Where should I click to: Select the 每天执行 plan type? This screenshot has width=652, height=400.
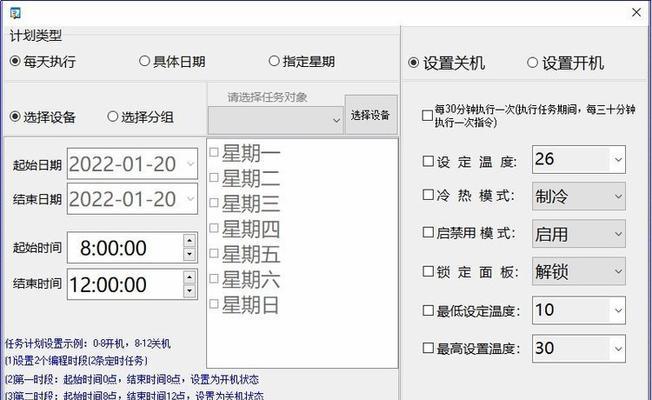coord(43,62)
